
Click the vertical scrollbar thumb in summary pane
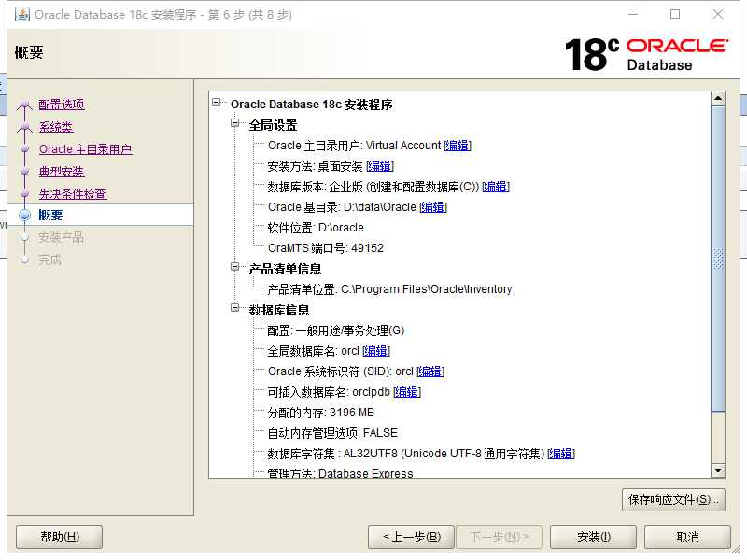pyautogui.click(x=718, y=259)
